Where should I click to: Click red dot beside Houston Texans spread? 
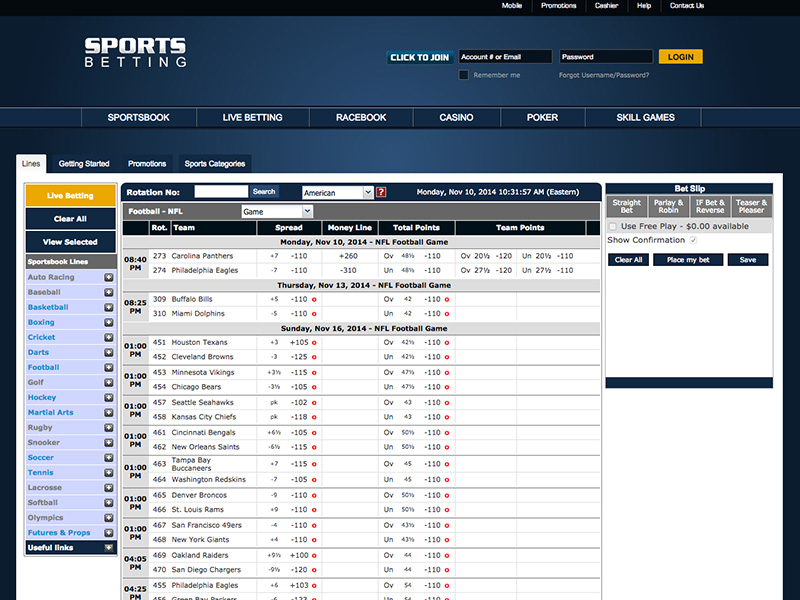(314, 343)
